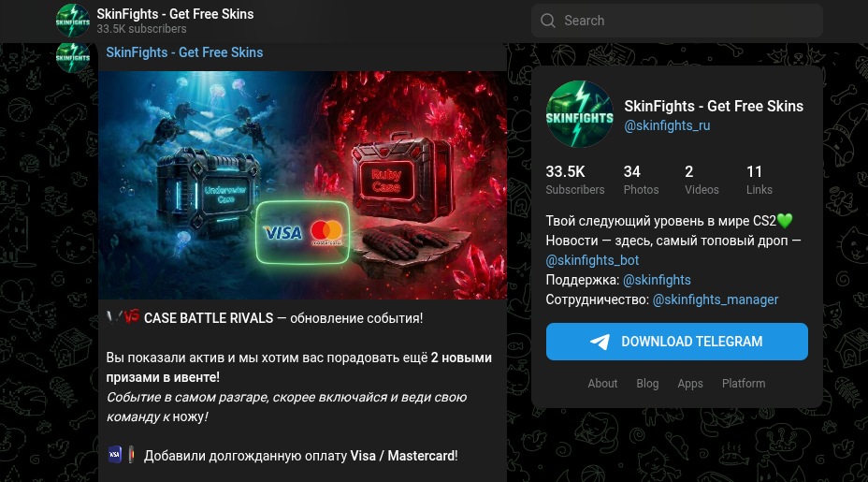
Task: Click the Visa card emoji in post
Action: click(115, 455)
